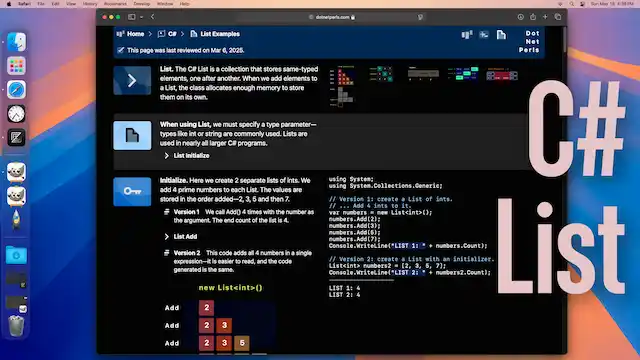Toggle Safari sidebar button
640x360 pixels.
click(132, 17)
